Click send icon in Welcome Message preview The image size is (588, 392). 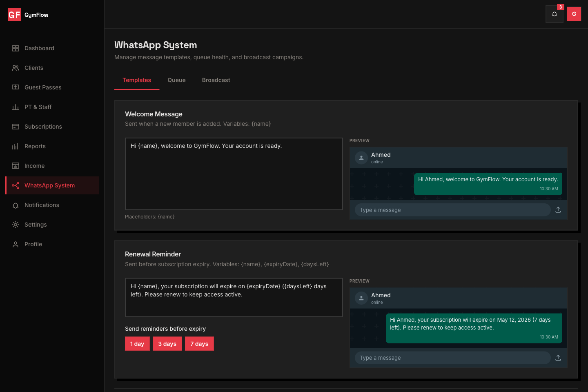click(x=558, y=210)
